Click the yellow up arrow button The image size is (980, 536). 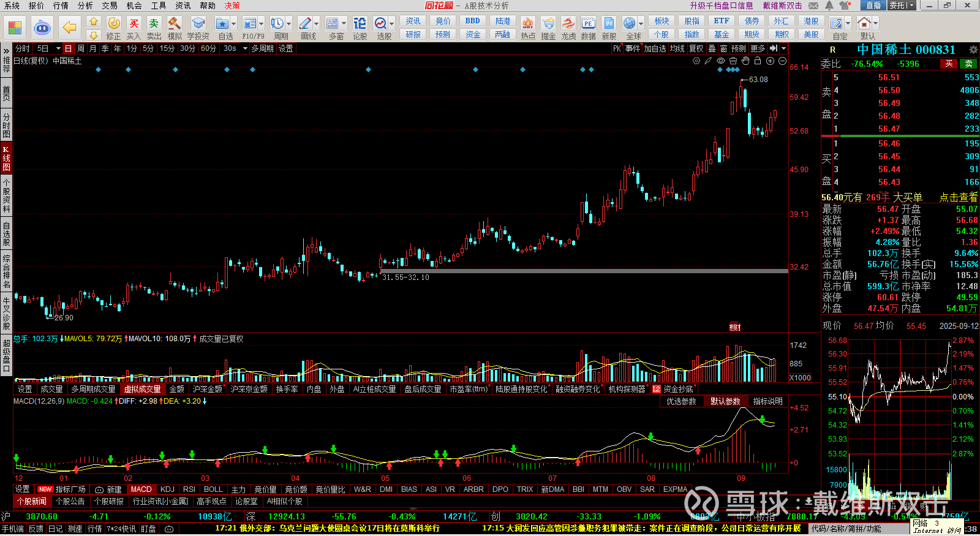(94, 22)
